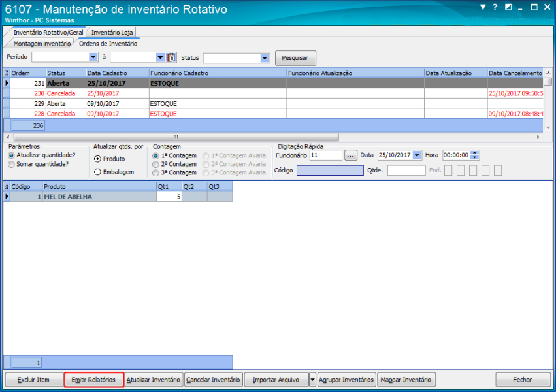Screen dimensions: 556x392
Task: Click the Produto column header in items grid
Action: tap(100, 186)
